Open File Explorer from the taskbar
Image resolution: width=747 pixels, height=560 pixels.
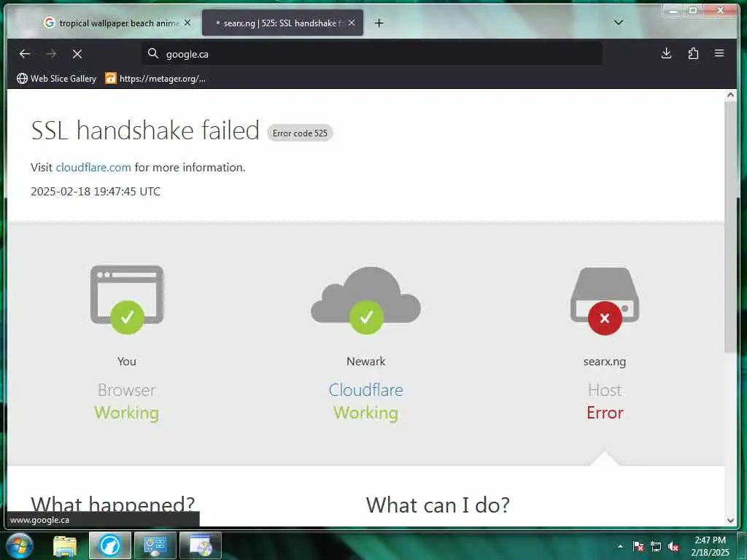click(65, 545)
